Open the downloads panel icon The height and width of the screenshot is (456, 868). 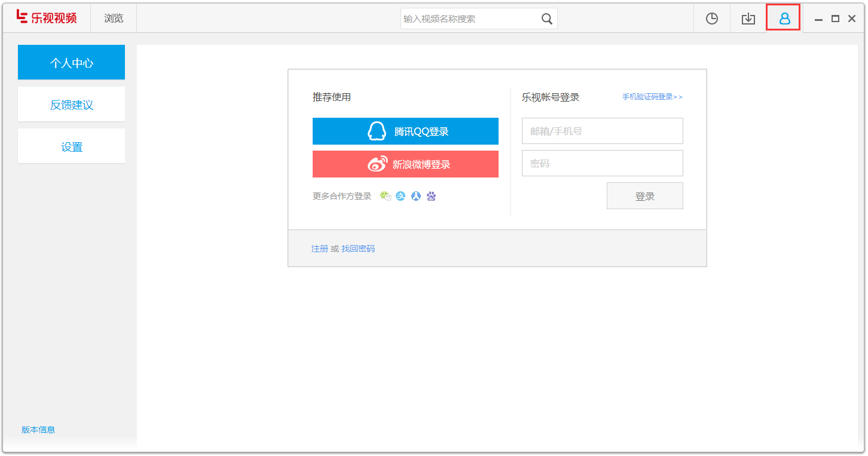tap(748, 18)
